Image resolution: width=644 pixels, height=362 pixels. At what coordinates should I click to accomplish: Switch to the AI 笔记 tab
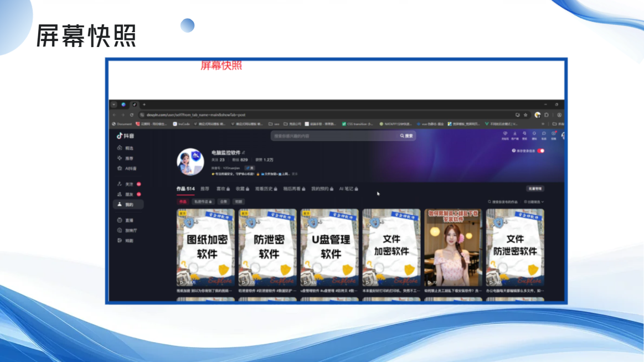click(x=349, y=189)
